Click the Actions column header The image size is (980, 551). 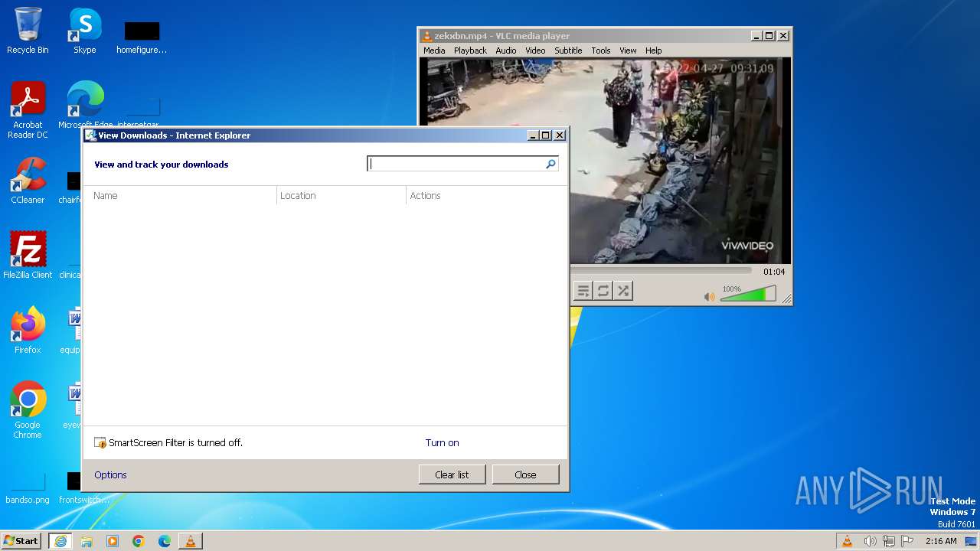click(425, 196)
